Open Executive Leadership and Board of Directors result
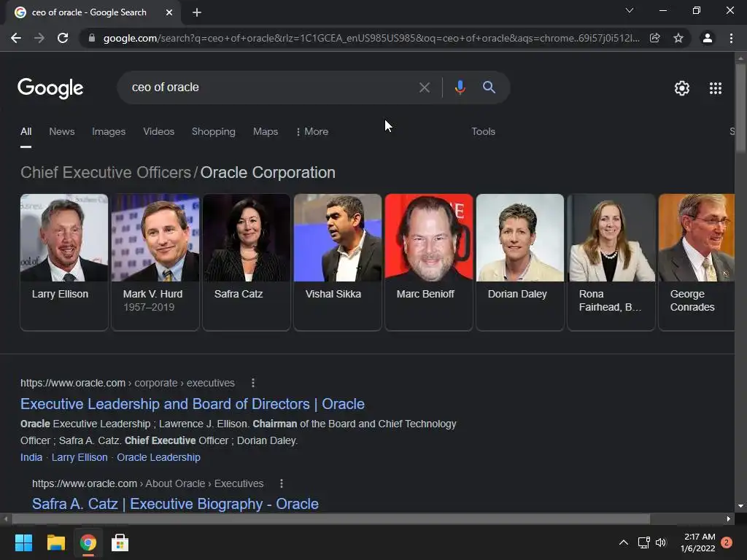747x560 pixels. [193, 404]
